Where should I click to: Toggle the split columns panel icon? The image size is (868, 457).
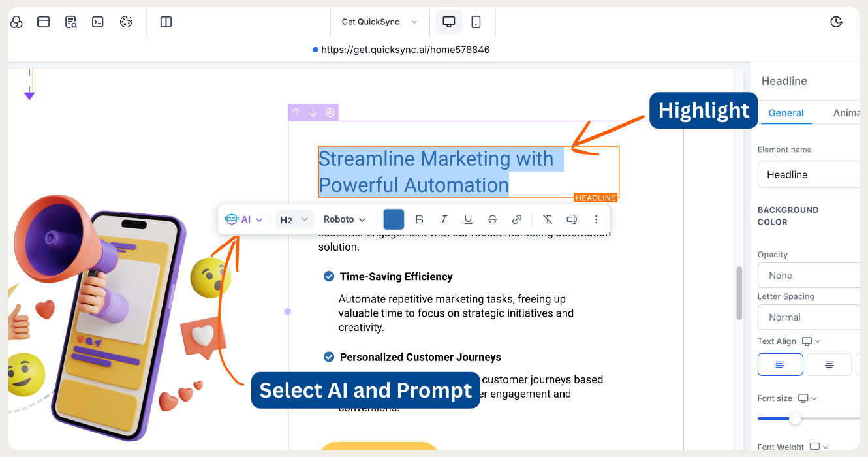[x=166, y=22]
